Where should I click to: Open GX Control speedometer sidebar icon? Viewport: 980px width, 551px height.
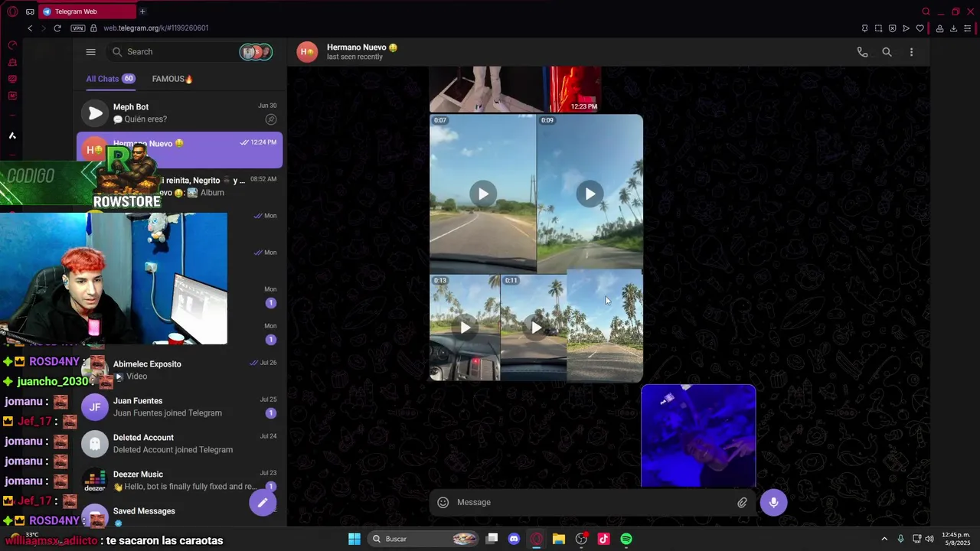(x=12, y=45)
